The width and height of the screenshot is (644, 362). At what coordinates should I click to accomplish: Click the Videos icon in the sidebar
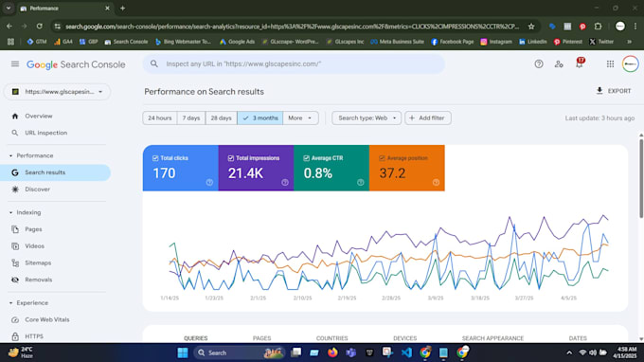click(x=15, y=246)
